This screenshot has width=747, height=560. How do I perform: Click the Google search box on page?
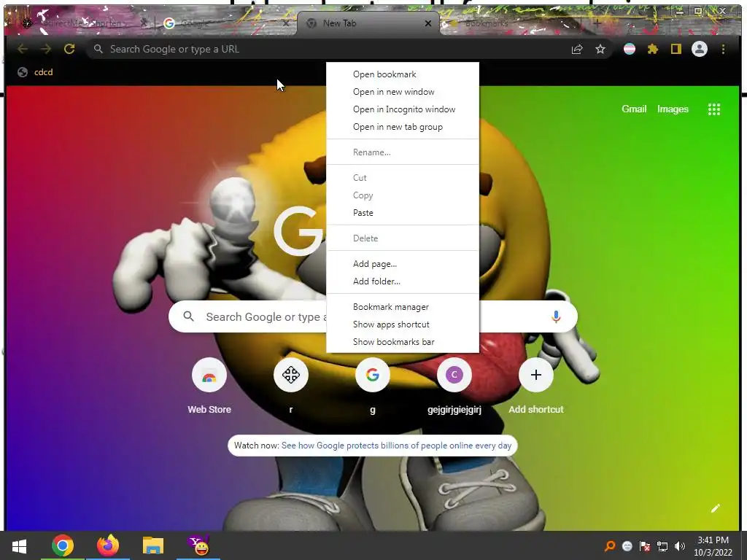(x=373, y=316)
